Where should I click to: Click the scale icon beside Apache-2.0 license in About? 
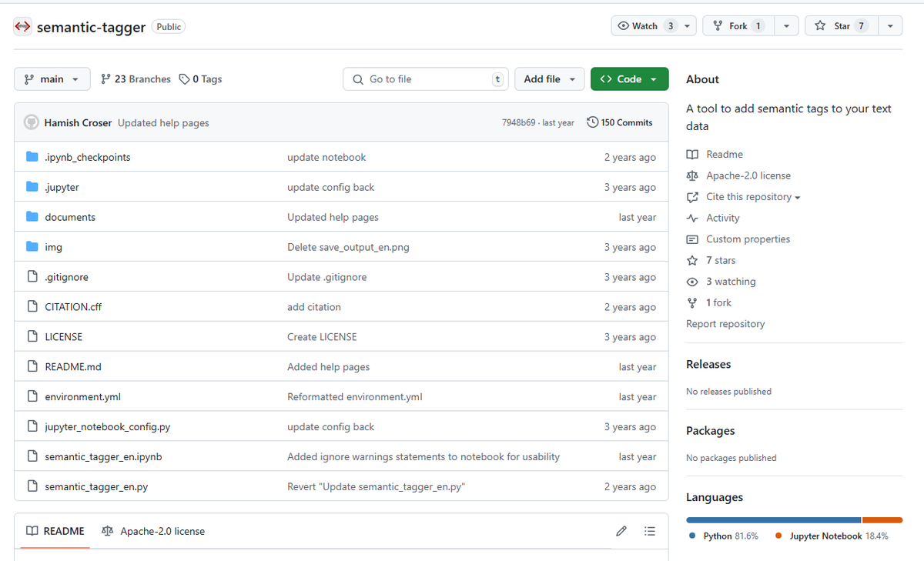692,175
